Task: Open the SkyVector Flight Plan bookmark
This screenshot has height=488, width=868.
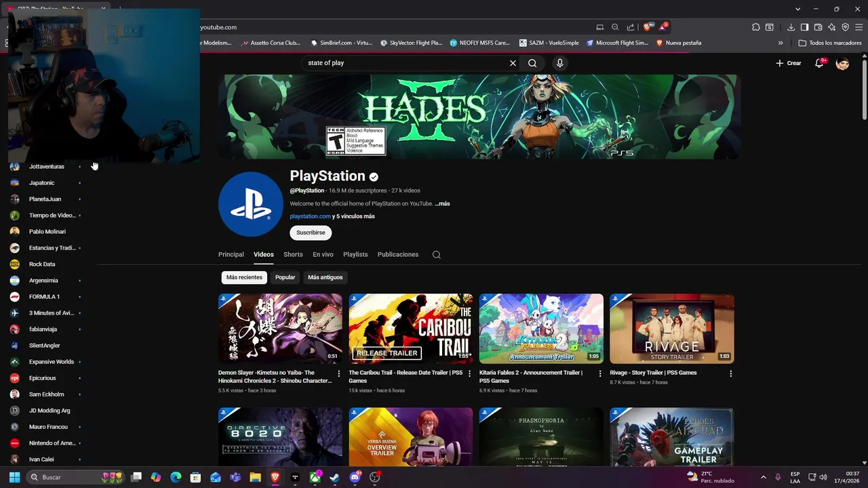Action: click(x=412, y=43)
